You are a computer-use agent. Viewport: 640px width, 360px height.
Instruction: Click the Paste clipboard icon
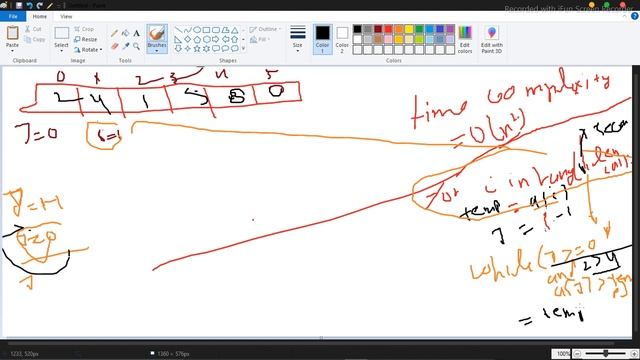[x=12, y=33]
